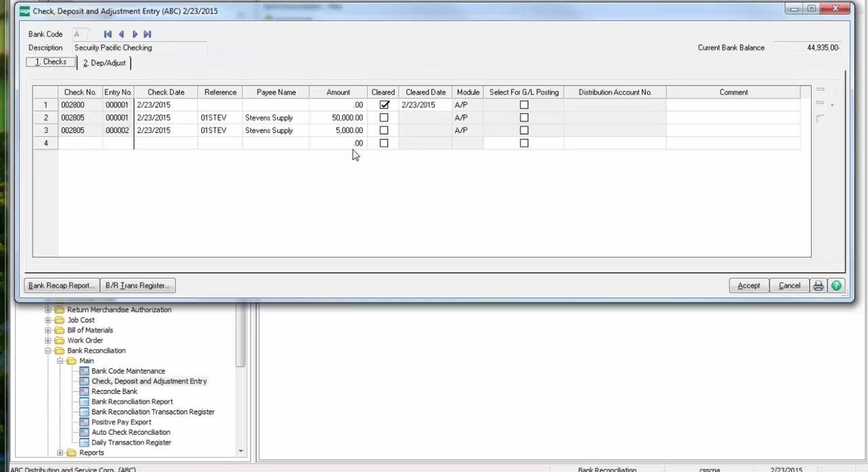Click the Bill of Materials folder icon
The width and height of the screenshot is (868, 472).
59,330
